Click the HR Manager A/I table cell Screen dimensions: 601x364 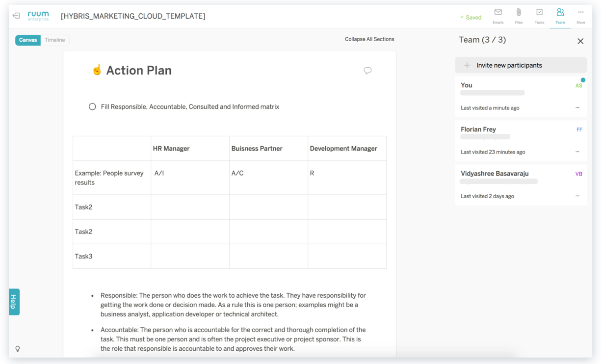tap(190, 178)
